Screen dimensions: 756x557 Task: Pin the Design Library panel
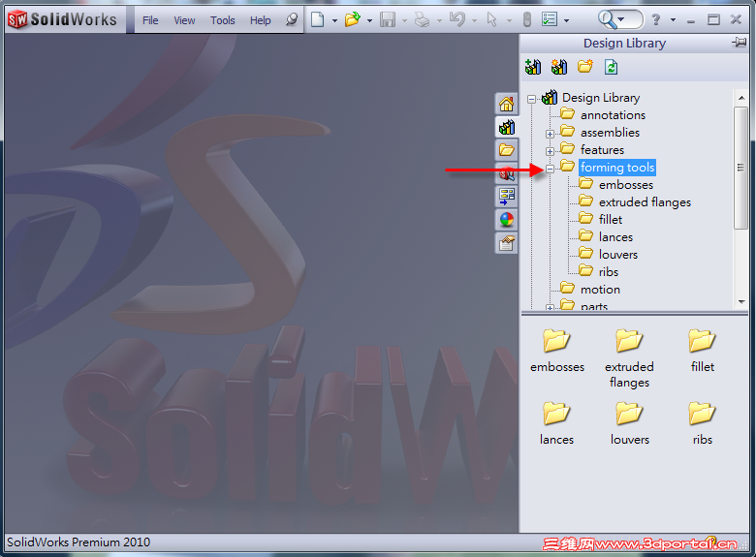tap(739, 43)
